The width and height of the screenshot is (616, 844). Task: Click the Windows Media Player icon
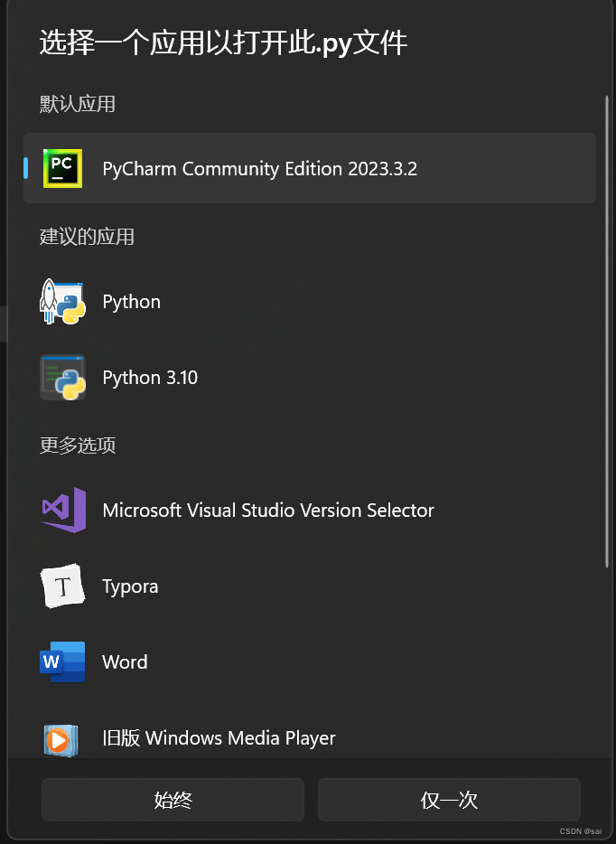click(x=61, y=740)
